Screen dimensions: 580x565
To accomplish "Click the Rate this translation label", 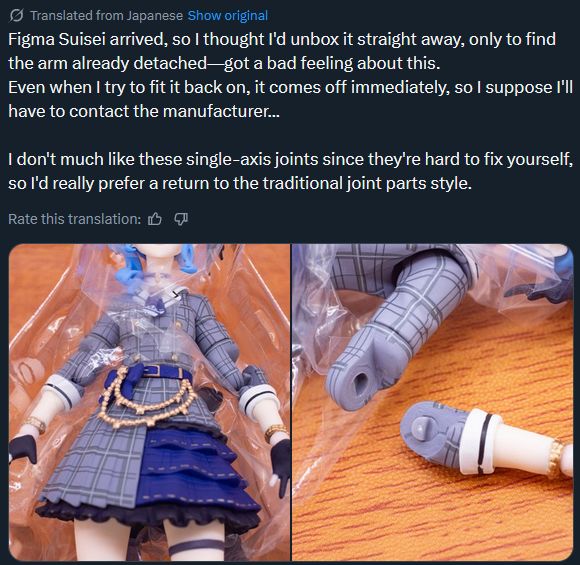I will (x=74, y=219).
